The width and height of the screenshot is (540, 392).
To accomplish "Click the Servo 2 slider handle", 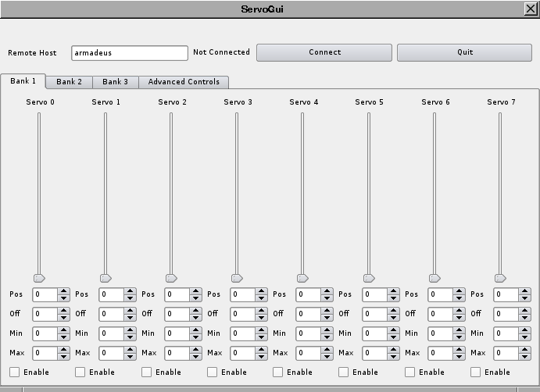I will [x=171, y=277].
